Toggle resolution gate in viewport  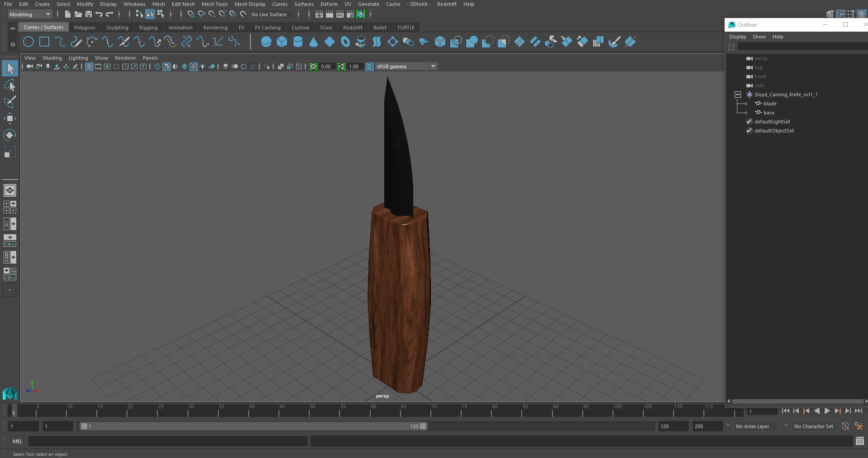pos(107,66)
